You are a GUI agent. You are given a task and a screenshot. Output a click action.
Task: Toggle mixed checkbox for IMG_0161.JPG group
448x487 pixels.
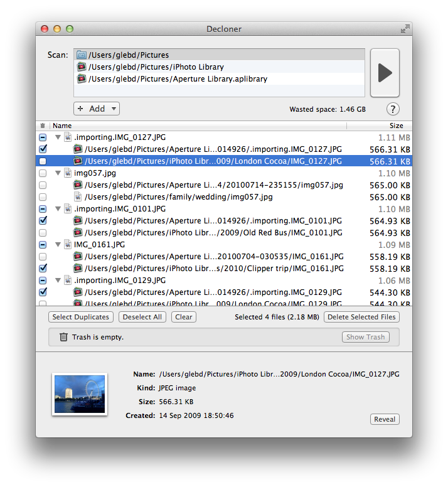[x=43, y=244]
